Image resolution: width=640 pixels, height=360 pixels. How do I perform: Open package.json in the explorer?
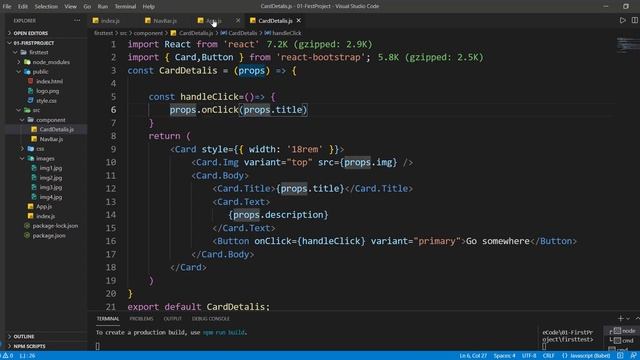click(x=49, y=236)
